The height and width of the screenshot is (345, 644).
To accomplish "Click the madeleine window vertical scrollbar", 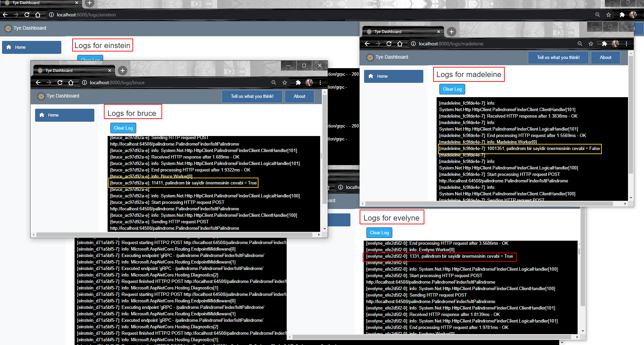I will click(x=631, y=114).
